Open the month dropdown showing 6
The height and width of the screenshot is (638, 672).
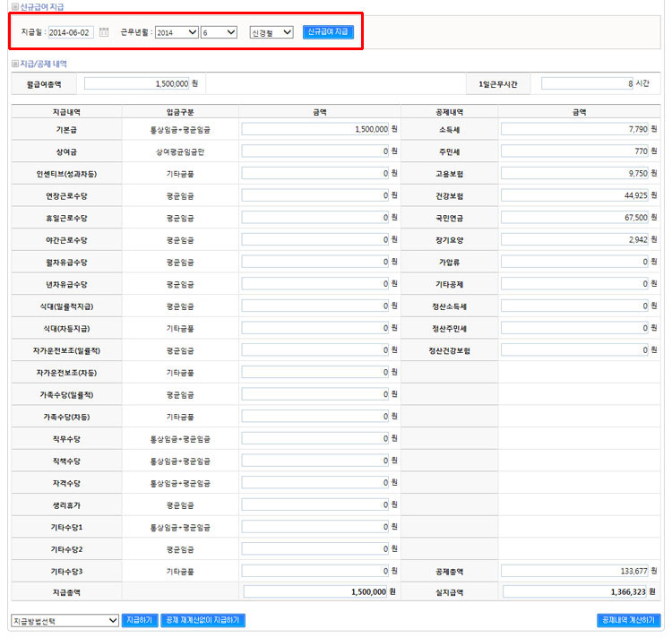tap(219, 32)
